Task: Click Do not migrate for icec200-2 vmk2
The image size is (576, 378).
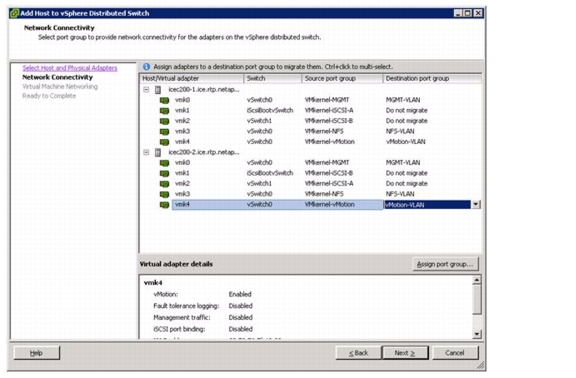Action: click(x=407, y=184)
